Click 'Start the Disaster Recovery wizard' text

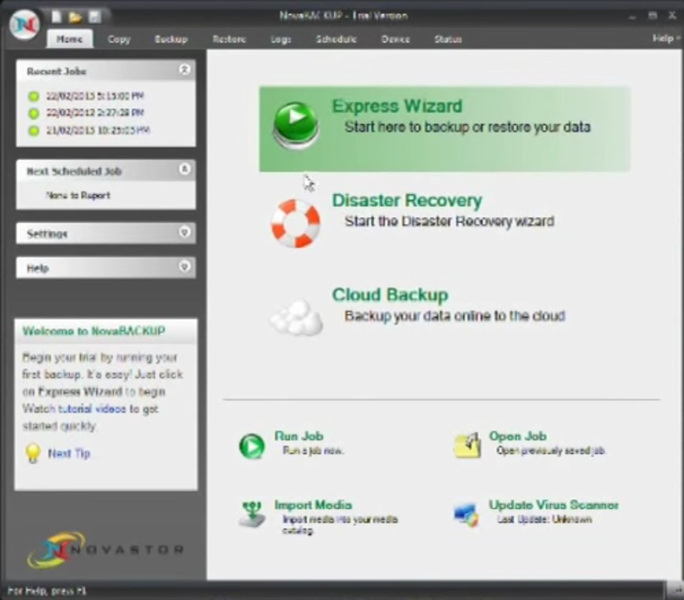[449, 221]
